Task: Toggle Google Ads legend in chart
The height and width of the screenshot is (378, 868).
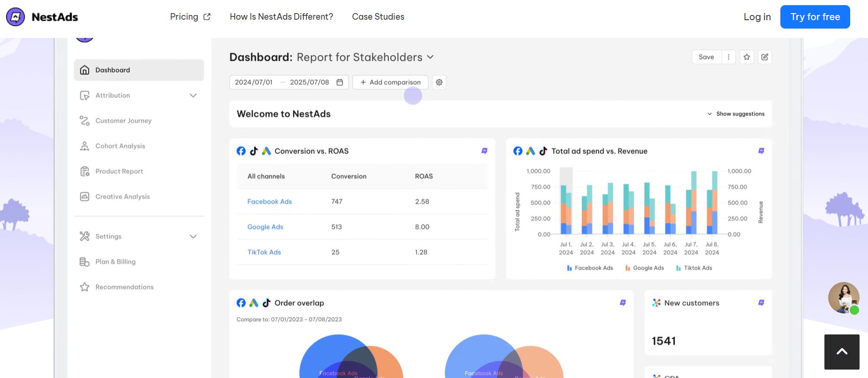Action: [x=644, y=268]
